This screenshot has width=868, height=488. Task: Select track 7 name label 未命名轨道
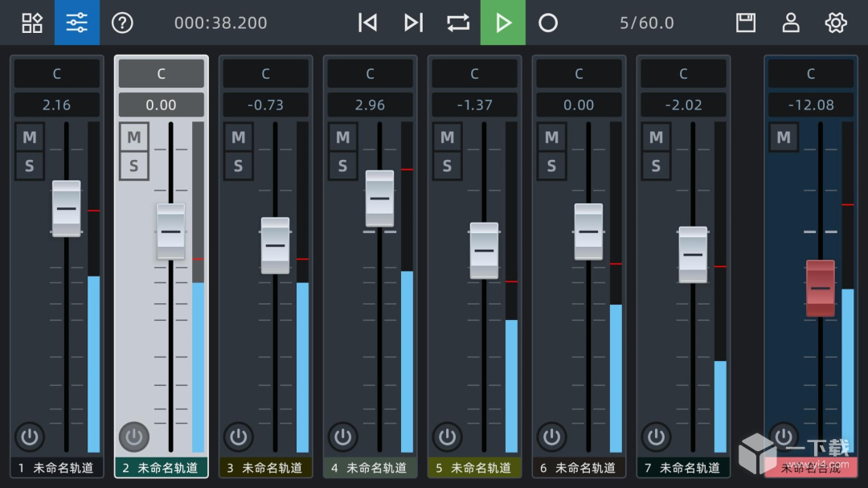pos(690,468)
